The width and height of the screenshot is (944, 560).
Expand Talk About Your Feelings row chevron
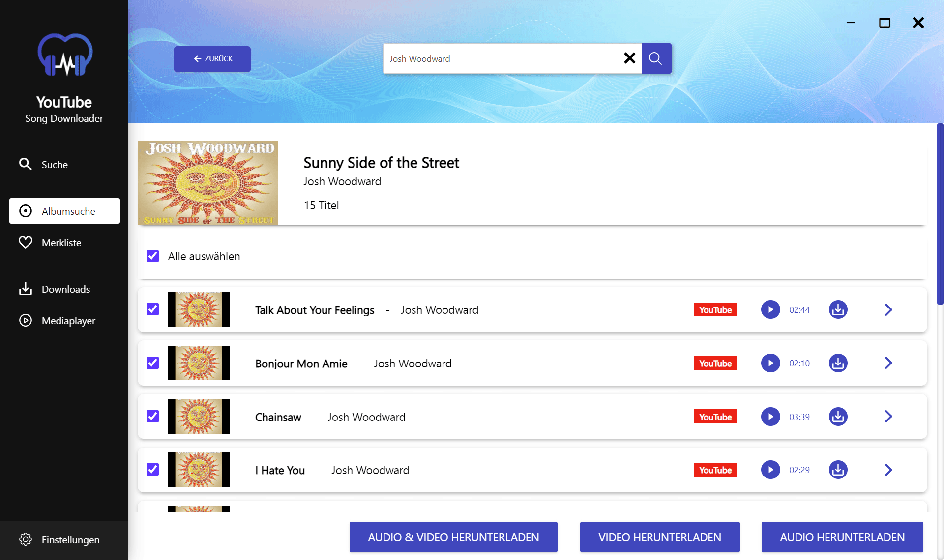point(888,310)
